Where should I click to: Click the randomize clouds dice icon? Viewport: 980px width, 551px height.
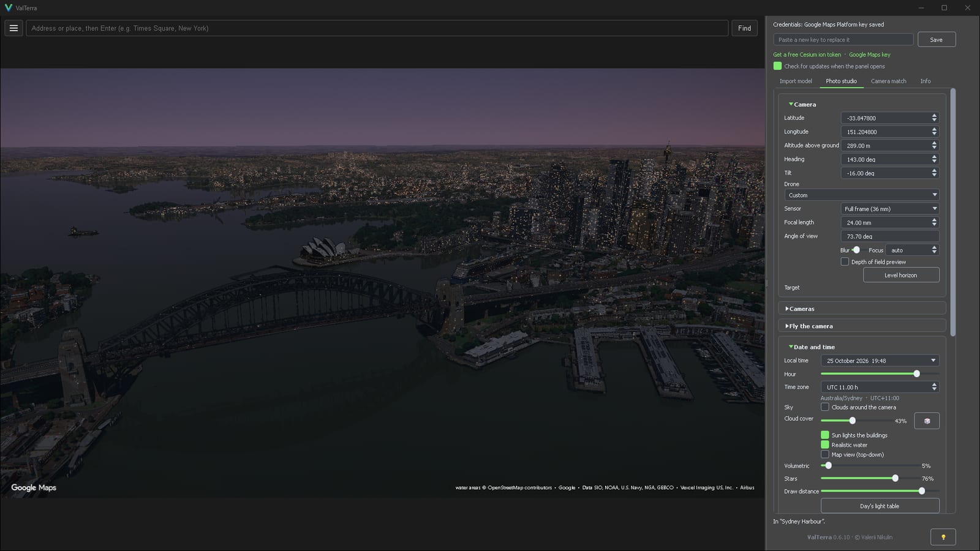[x=927, y=421]
